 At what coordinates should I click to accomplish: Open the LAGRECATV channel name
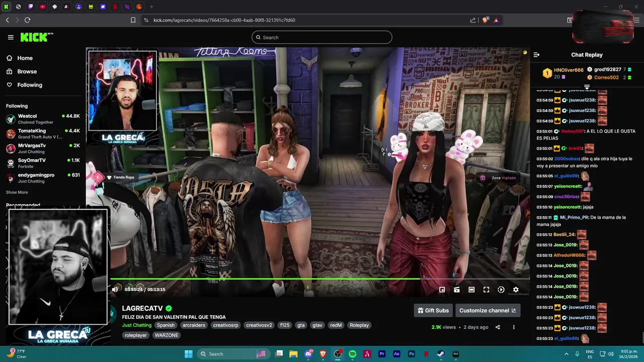click(142, 308)
